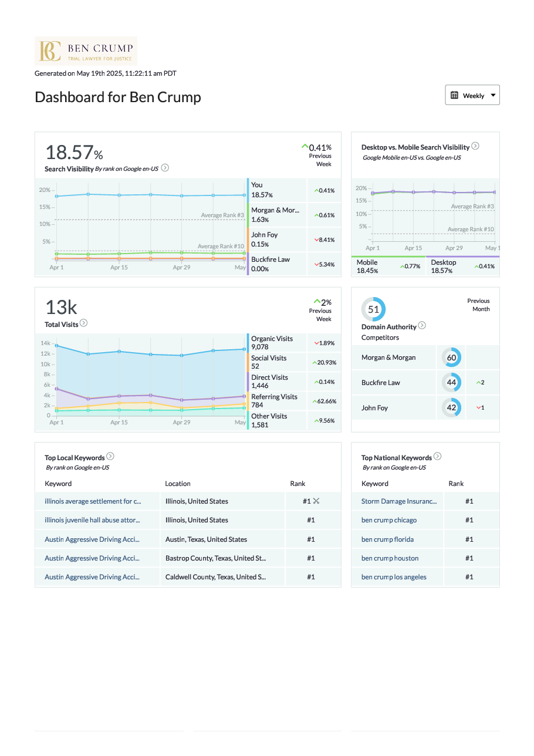Open the Total Visits info icon
Image resolution: width=534 pixels, height=756 pixels.
point(84,323)
